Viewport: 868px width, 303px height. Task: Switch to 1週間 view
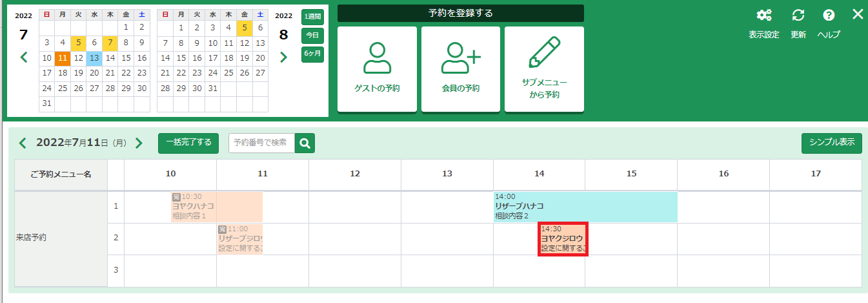point(312,17)
